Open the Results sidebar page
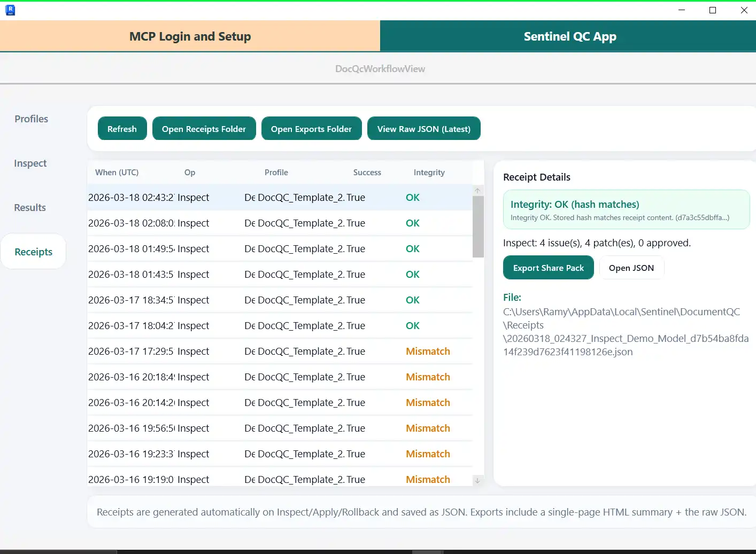 tap(30, 208)
